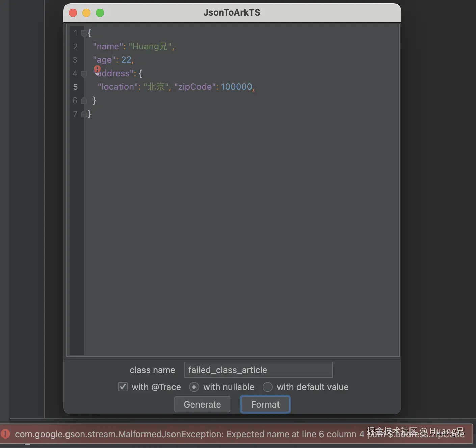
Task: Click the "location" key on line 5
Action: tap(118, 87)
